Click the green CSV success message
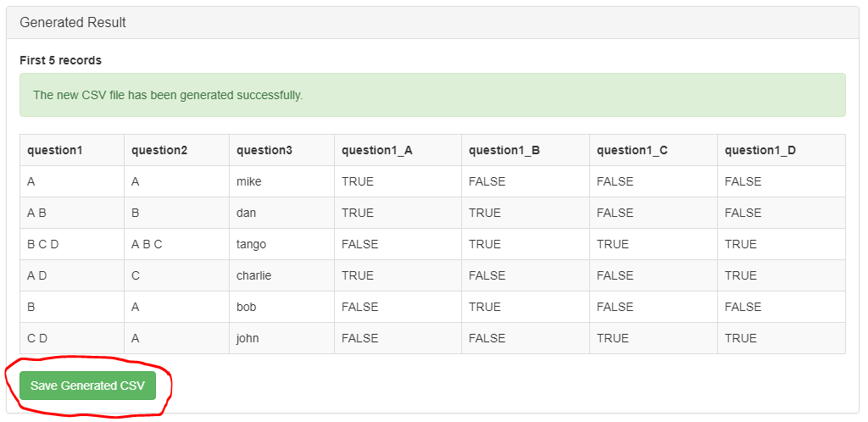868x422 pixels. (x=168, y=95)
